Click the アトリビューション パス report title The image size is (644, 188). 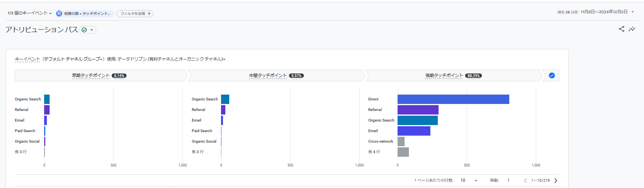[42, 30]
